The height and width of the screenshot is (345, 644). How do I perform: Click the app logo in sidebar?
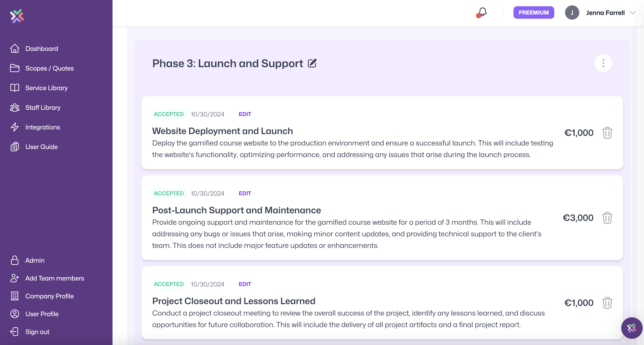(17, 16)
